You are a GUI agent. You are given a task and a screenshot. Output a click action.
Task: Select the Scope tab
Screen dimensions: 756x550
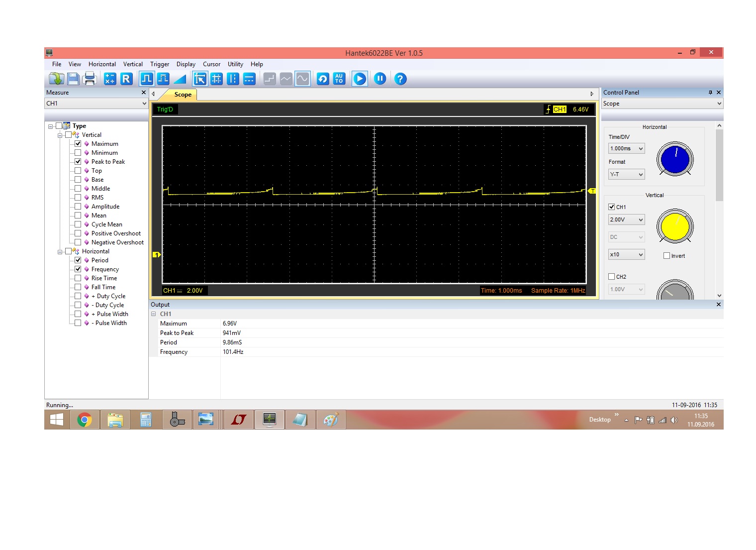point(183,95)
